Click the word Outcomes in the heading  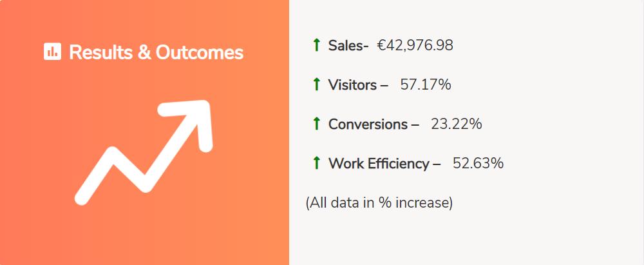tap(200, 52)
